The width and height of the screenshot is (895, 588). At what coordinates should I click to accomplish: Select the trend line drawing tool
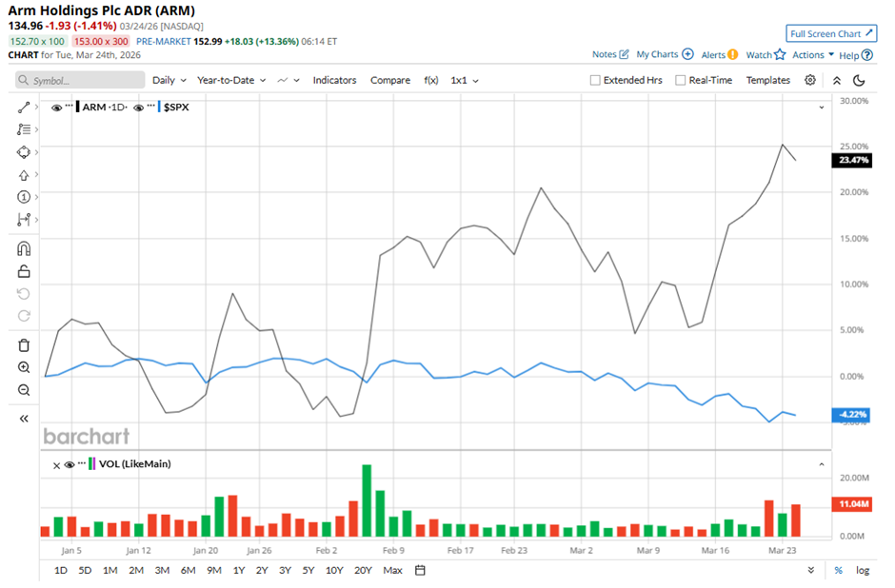[24, 108]
